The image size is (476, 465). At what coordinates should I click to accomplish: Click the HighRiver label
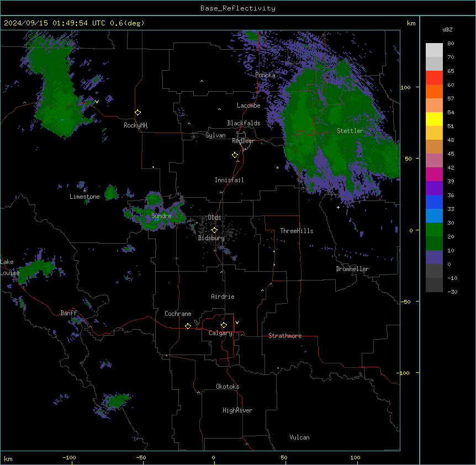coord(237,410)
